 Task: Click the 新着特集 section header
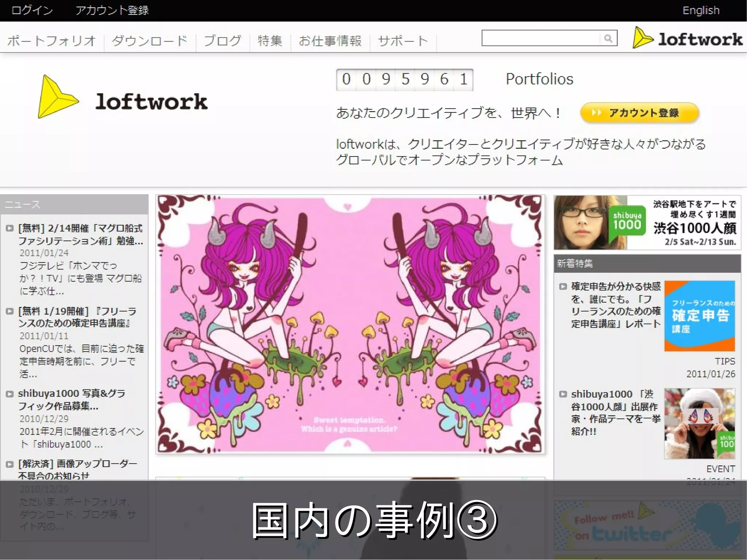click(x=647, y=263)
